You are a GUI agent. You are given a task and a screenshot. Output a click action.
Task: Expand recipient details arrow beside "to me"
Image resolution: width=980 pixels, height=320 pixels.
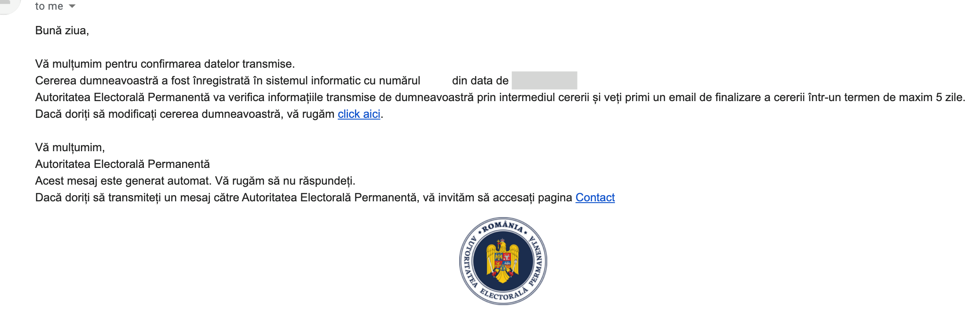pyautogui.click(x=72, y=7)
